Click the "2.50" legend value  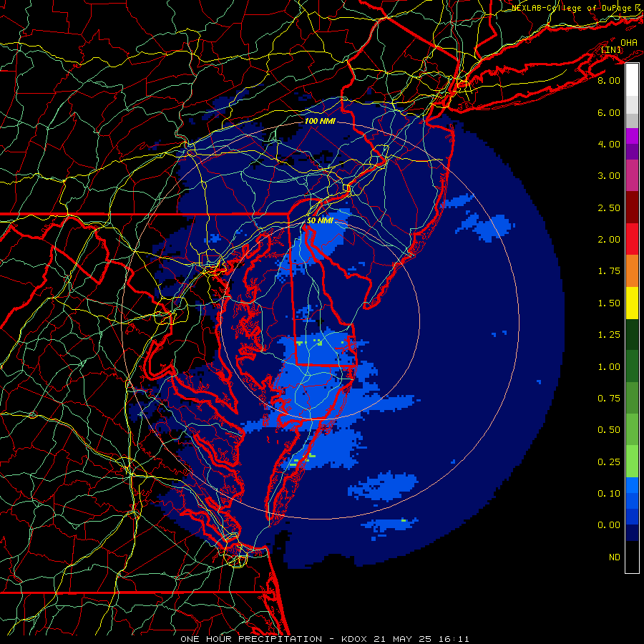coord(609,208)
